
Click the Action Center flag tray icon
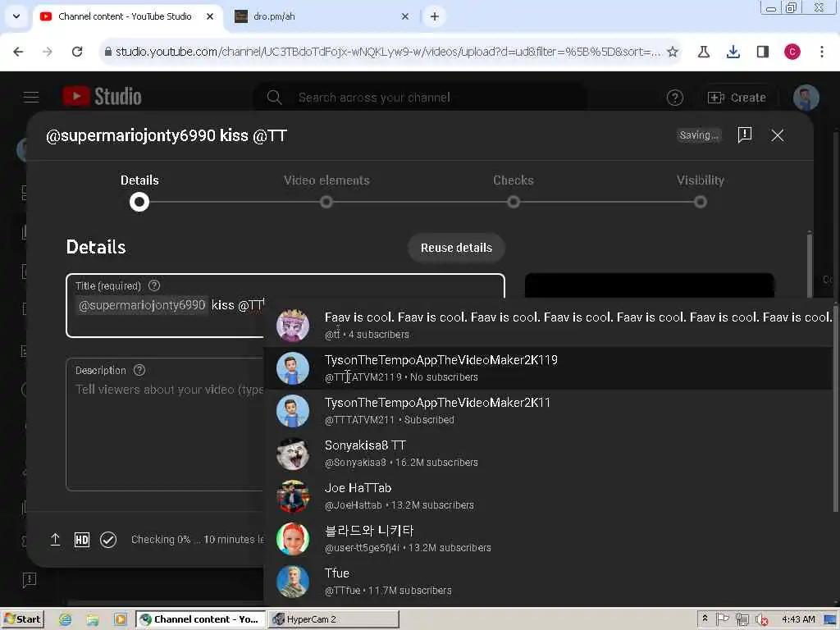(x=722, y=619)
